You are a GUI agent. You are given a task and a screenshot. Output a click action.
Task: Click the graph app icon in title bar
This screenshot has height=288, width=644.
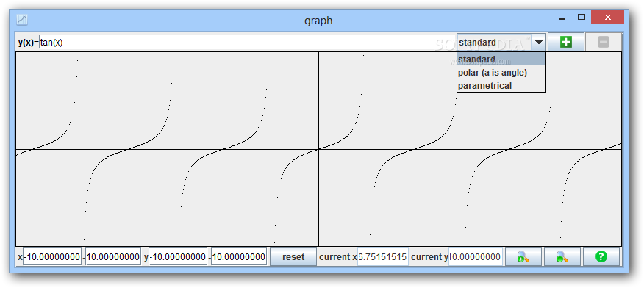[22, 19]
